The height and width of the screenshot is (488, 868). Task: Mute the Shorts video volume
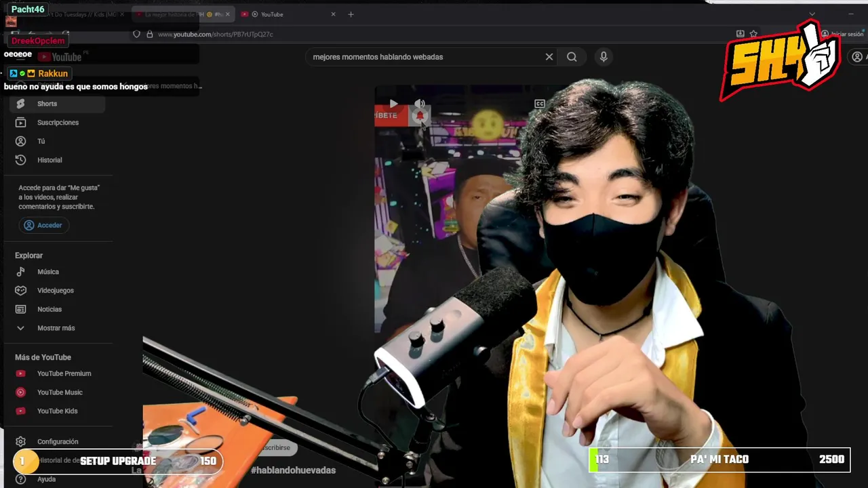tap(420, 104)
